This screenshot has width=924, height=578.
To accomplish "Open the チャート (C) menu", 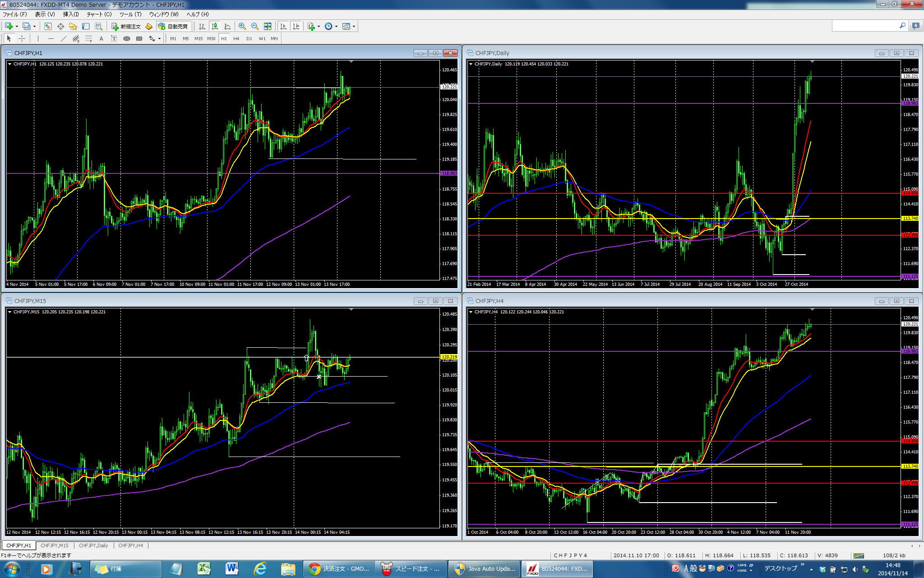I will tap(99, 14).
